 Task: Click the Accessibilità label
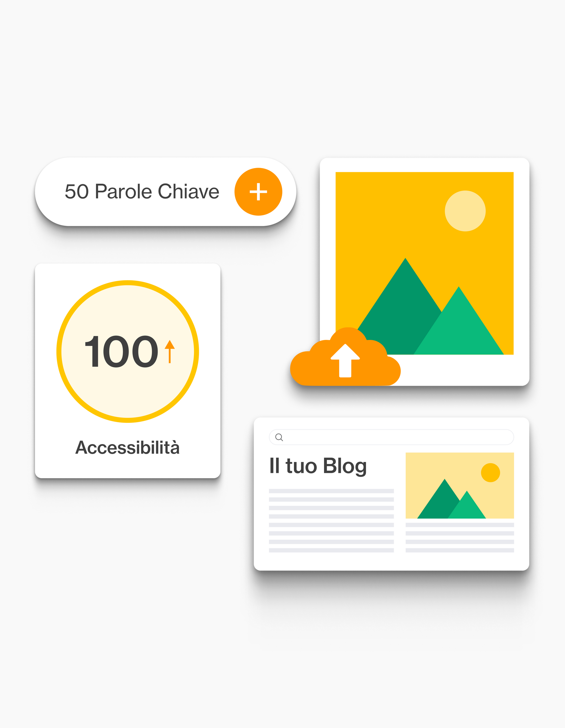(127, 447)
